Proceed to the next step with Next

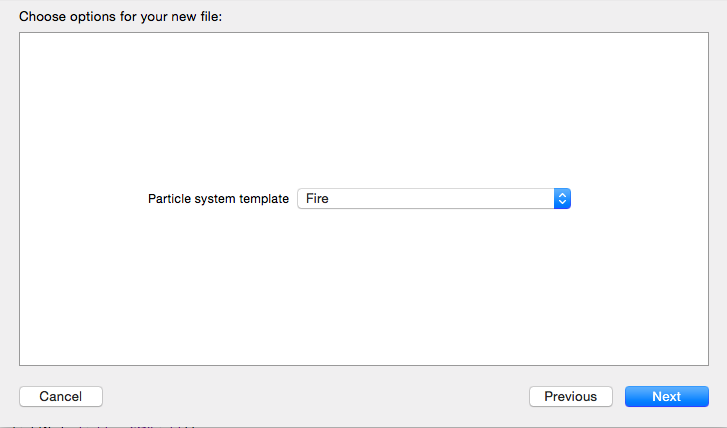(666, 397)
